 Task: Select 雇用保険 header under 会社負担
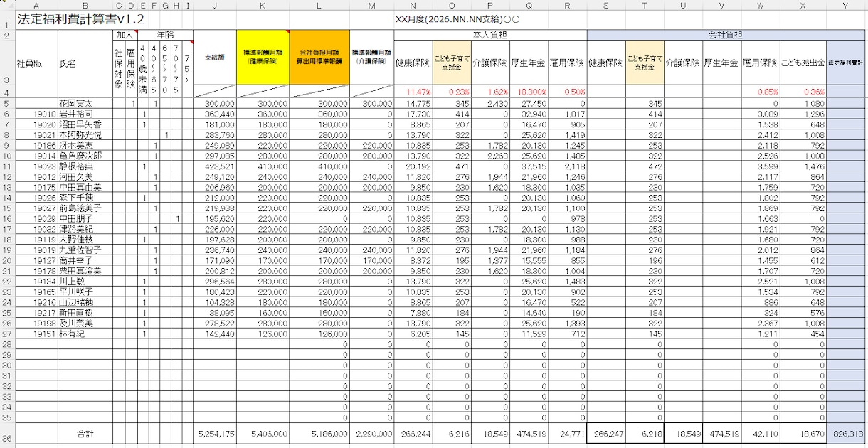click(760, 63)
